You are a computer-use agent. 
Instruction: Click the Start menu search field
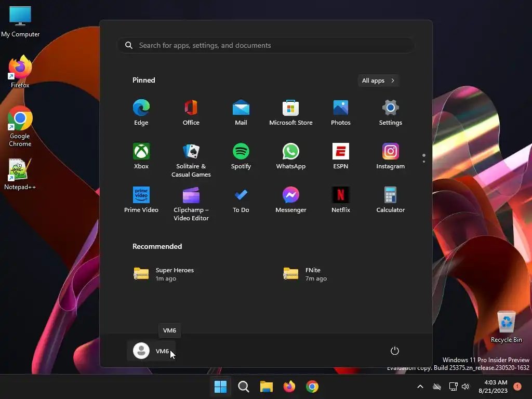[x=265, y=46]
